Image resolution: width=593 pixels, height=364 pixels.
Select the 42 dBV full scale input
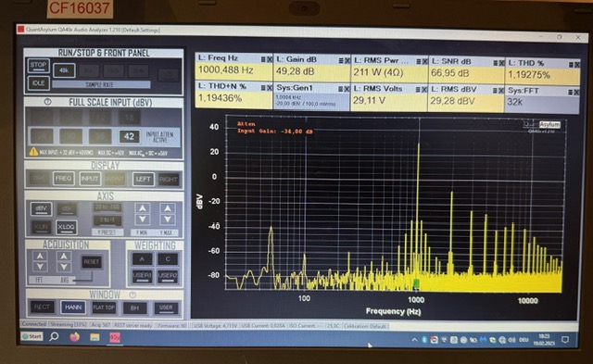tap(129, 136)
